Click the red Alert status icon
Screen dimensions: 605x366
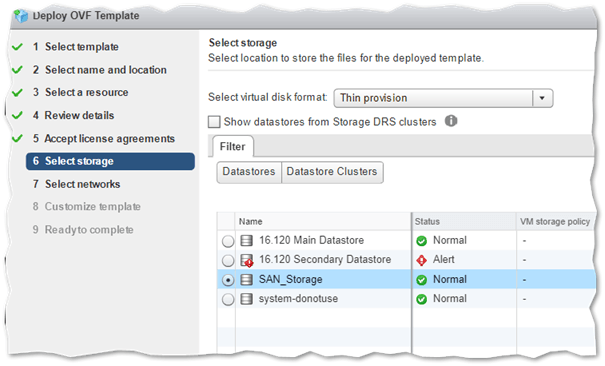422,261
